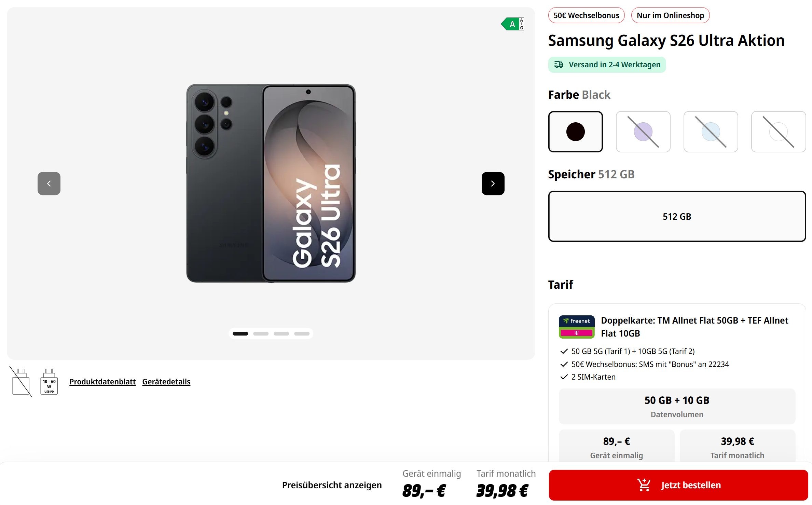
Task: Choose the 512 GB storage option
Action: pos(677,216)
